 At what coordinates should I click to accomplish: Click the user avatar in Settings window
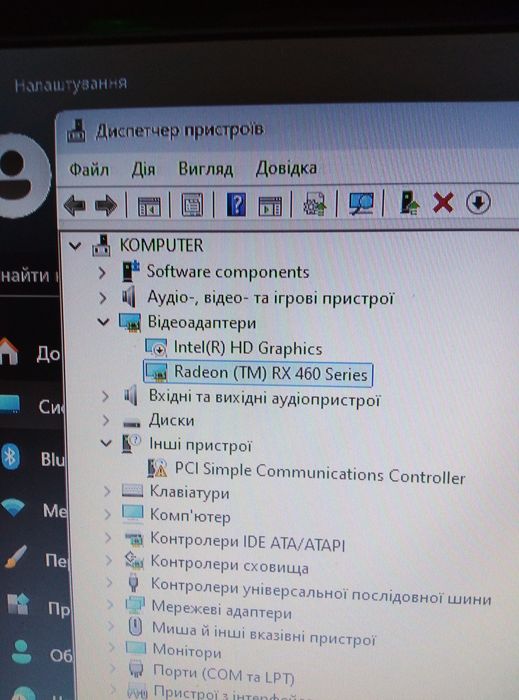[x=23, y=175]
